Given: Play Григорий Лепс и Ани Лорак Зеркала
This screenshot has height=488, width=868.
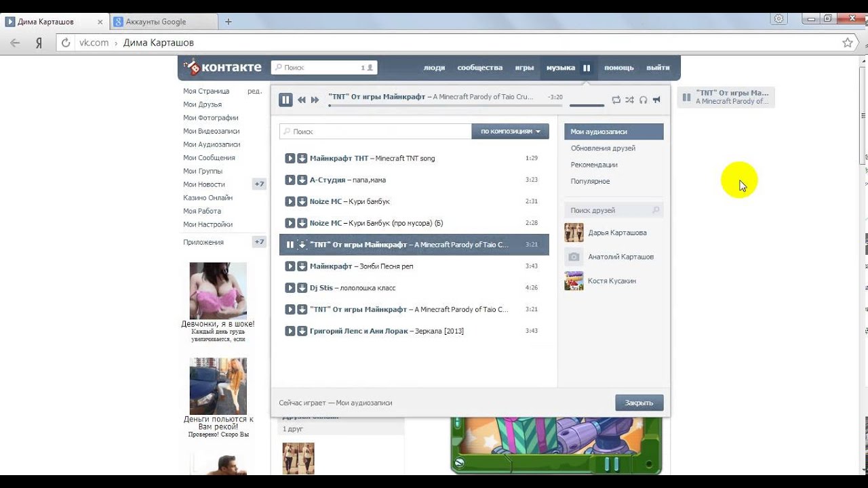Looking at the screenshot, I should click(x=290, y=331).
